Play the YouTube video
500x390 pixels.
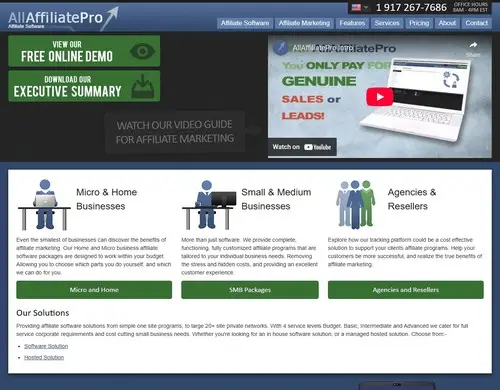pyautogui.click(x=380, y=97)
